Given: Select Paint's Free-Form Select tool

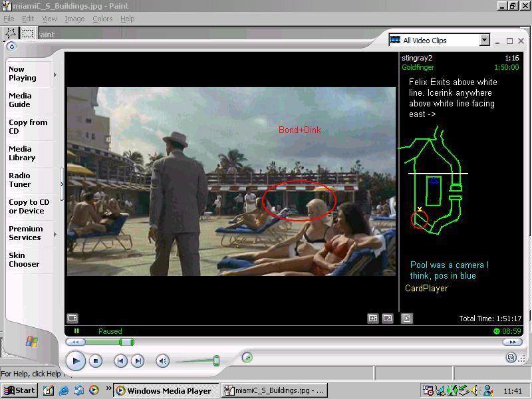Looking at the screenshot, I should point(10,33).
